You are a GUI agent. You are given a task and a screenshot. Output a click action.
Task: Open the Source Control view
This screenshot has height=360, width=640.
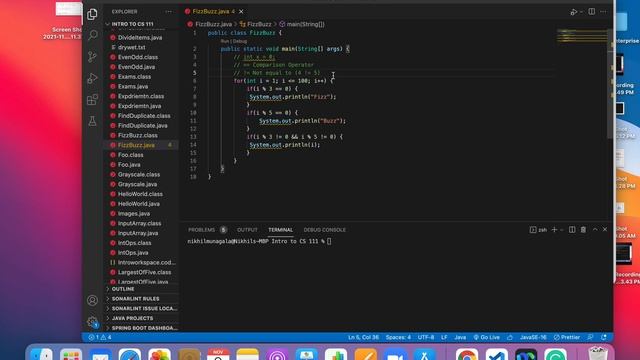92,56
